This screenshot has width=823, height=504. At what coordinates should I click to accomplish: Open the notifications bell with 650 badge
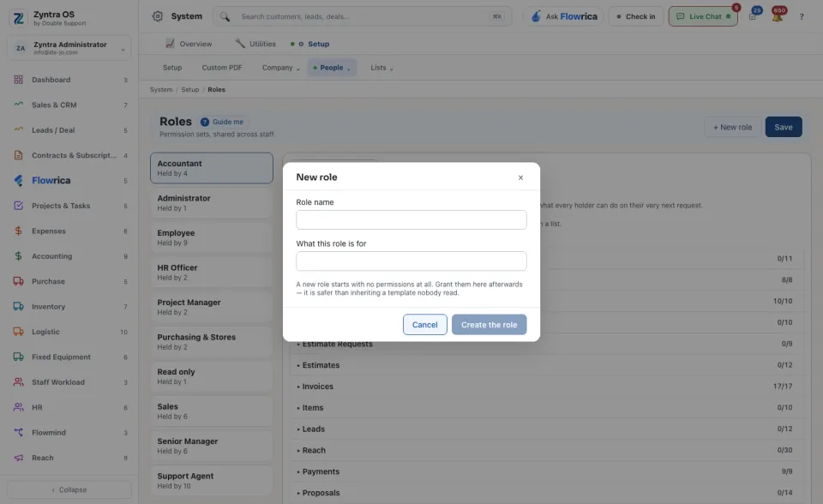tap(778, 15)
